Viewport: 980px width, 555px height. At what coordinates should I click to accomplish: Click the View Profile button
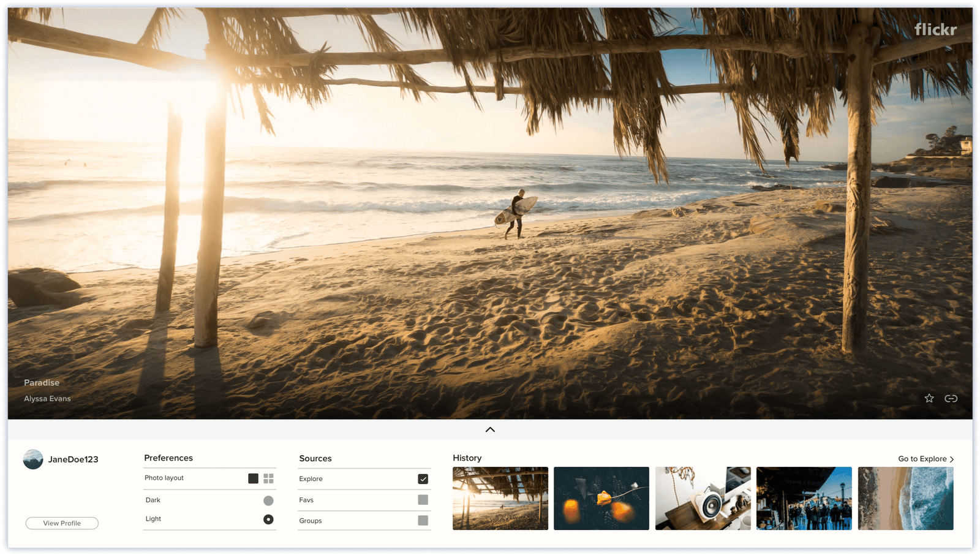[62, 523]
